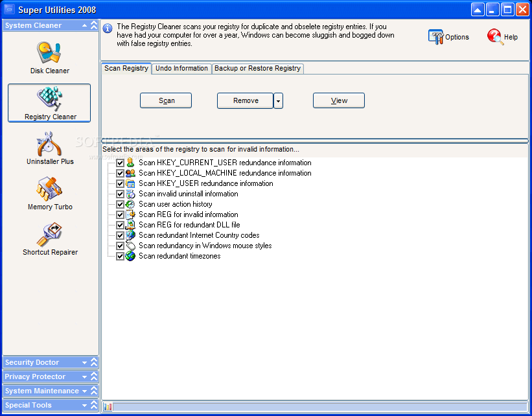This screenshot has height=416, width=532.
Task: Disable Scan redundancy in mouse styles checkbox
Action: (120, 246)
